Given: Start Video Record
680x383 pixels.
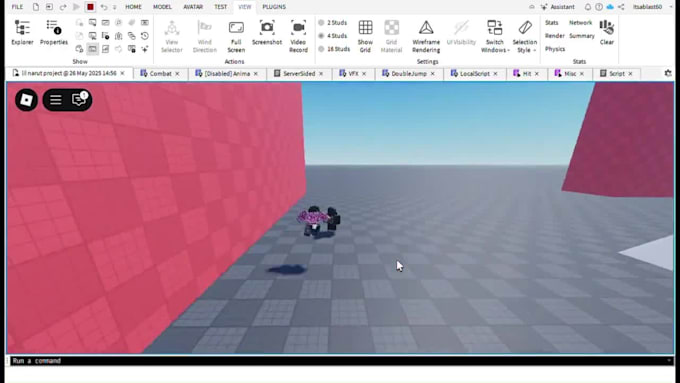Looking at the screenshot, I should coord(298,37).
